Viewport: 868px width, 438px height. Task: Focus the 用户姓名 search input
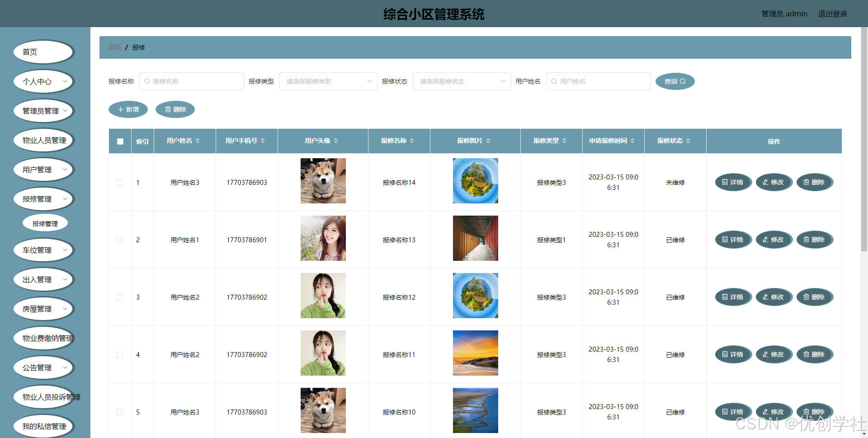[x=599, y=81]
